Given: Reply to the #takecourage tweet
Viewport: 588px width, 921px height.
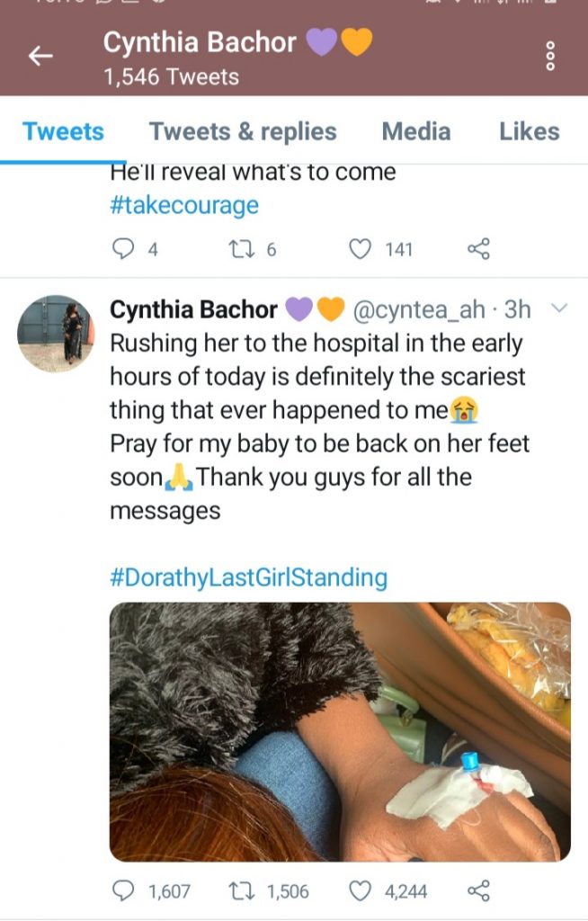Looking at the screenshot, I should 121,248.
